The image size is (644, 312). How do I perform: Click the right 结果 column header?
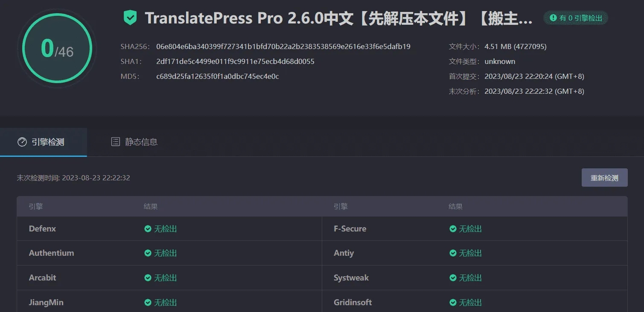tap(456, 207)
